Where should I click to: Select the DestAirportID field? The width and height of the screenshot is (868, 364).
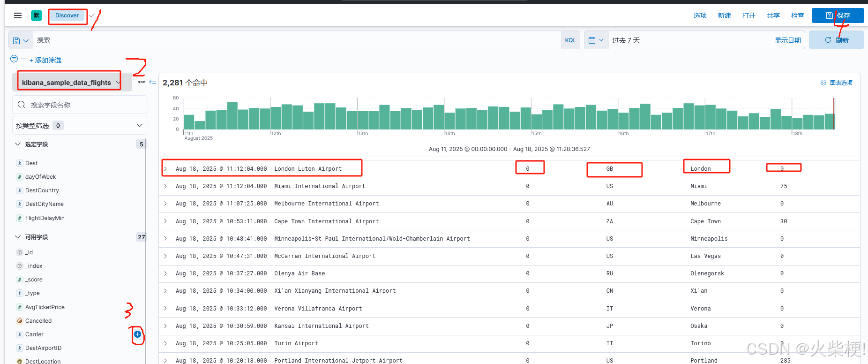(x=43, y=348)
